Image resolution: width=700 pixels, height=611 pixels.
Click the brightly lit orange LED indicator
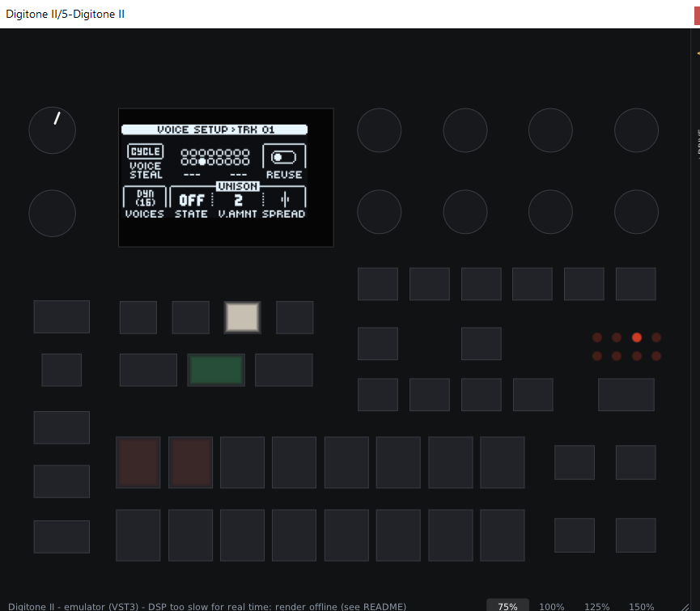(637, 337)
